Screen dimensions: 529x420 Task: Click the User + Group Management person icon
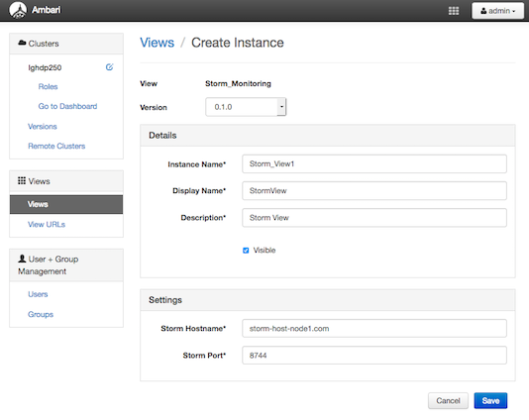coord(22,259)
